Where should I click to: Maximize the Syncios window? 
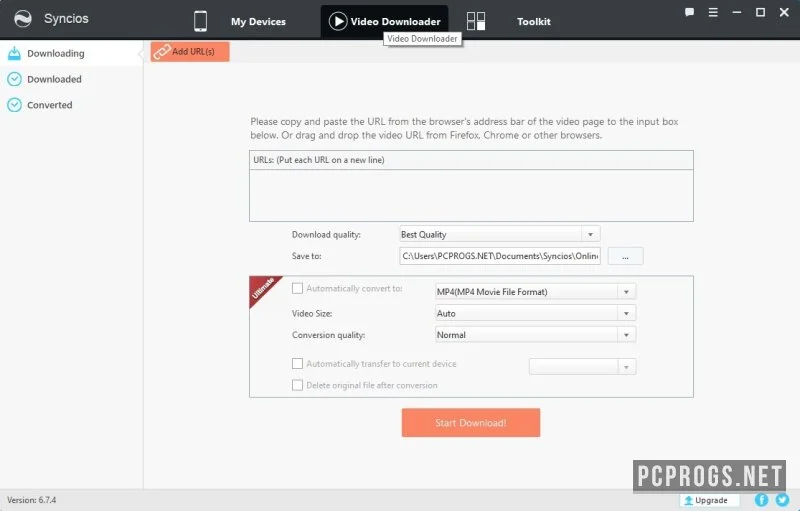click(760, 12)
